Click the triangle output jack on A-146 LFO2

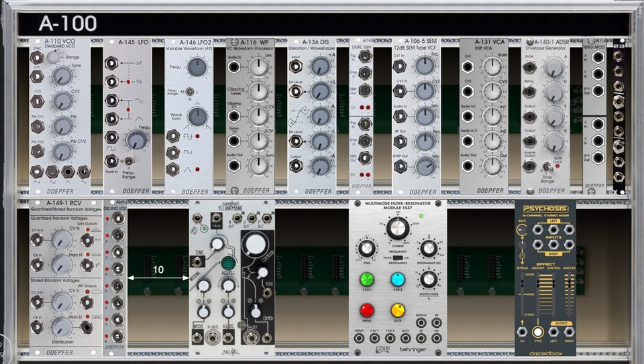173,169
